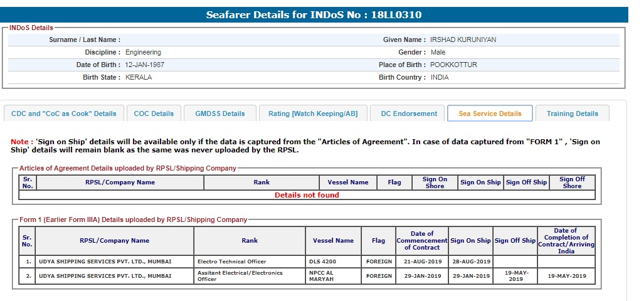Viewport: 644px width, 301px height.
Task: Click the vessel name DLS 4200
Action: click(x=323, y=261)
